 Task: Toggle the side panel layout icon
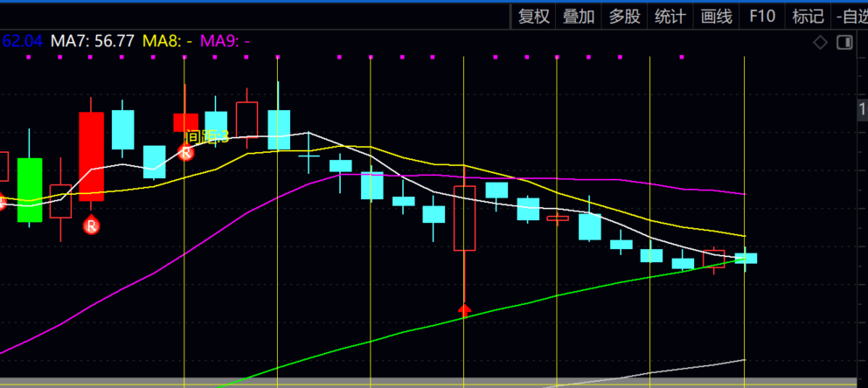point(844,42)
